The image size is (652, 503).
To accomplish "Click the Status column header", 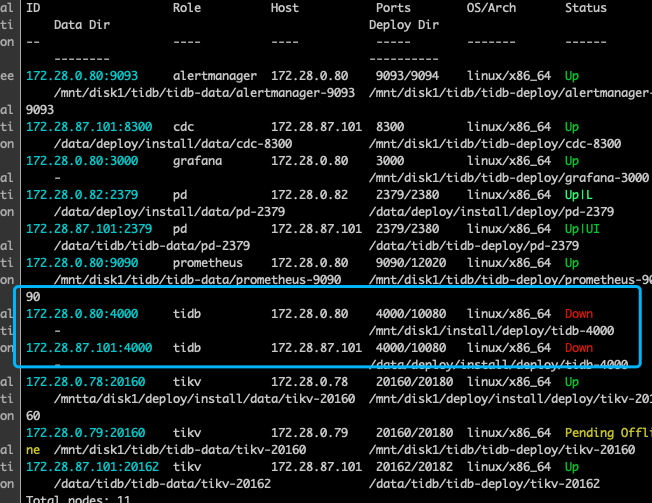I will click(x=585, y=8).
